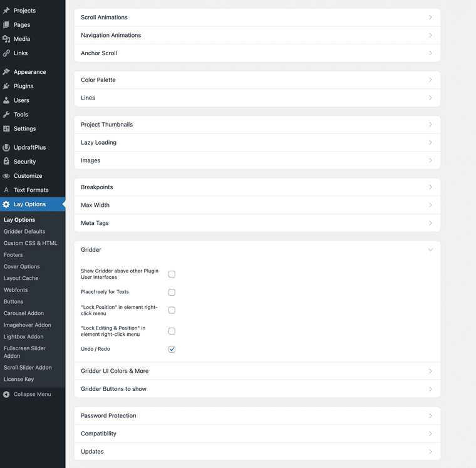The height and width of the screenshot is (468, 476).
Task: Open the Max Width section title
Action: [95, 205]
